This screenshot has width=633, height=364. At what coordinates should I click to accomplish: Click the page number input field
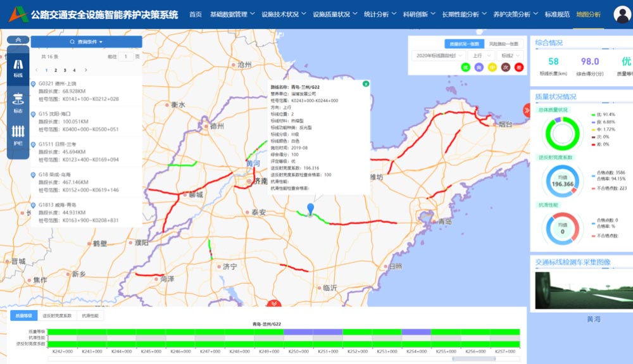[126, 57]
